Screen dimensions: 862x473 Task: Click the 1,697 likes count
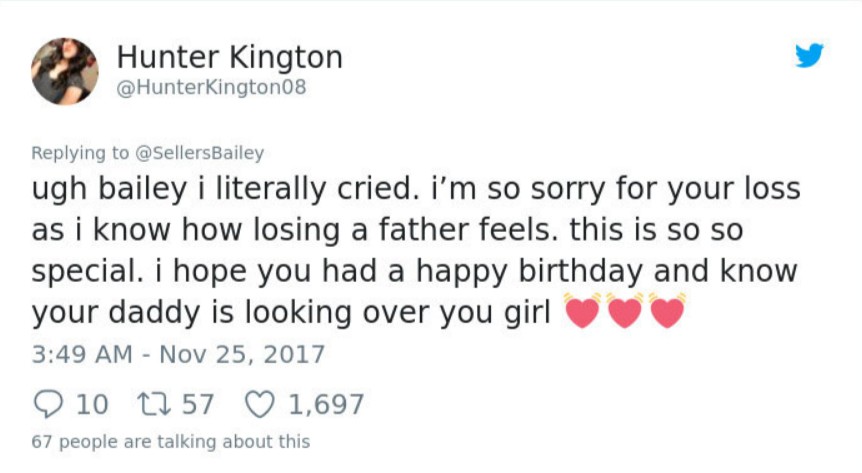click(326, 404)
